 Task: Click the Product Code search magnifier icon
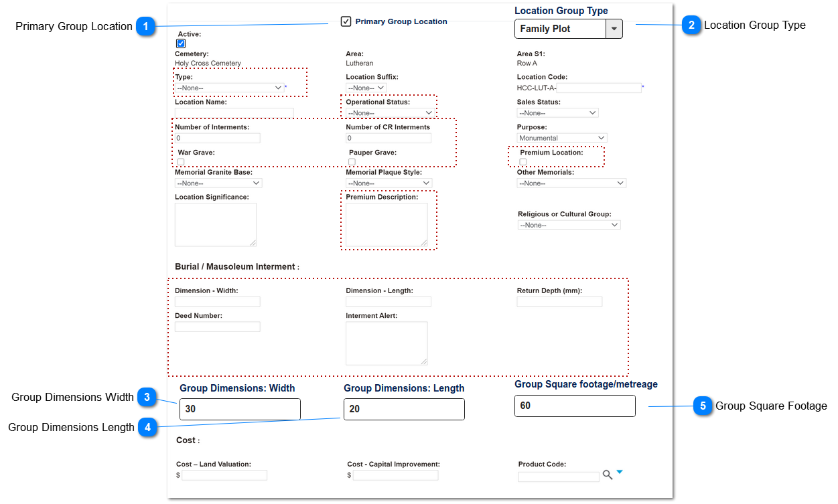point(607,475)
